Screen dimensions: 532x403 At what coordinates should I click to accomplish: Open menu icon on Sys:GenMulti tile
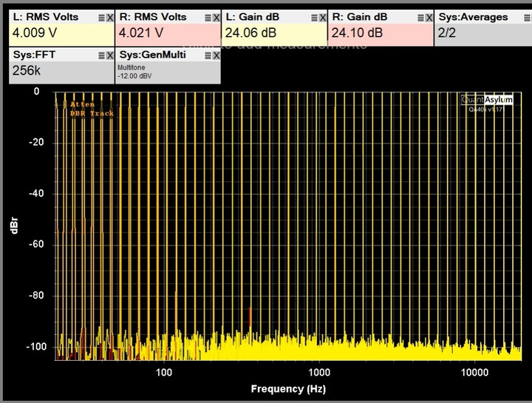(208, 55)
